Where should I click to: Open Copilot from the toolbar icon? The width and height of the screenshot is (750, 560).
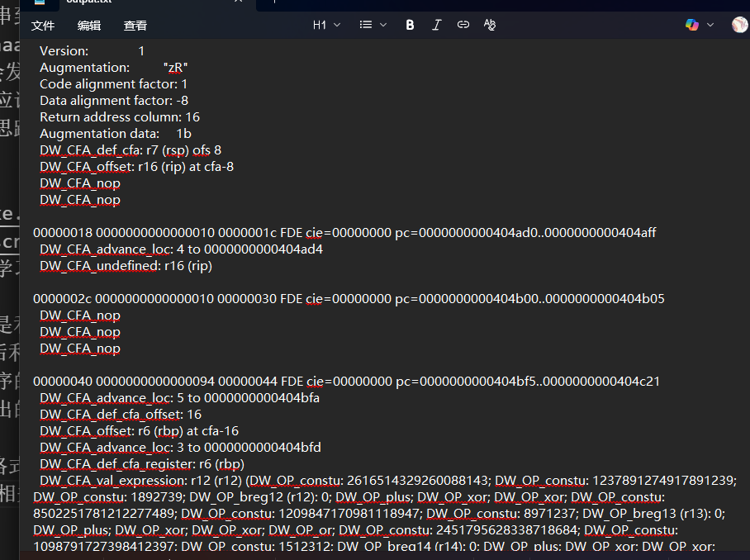pyautogui.click(x=692, y=25)
